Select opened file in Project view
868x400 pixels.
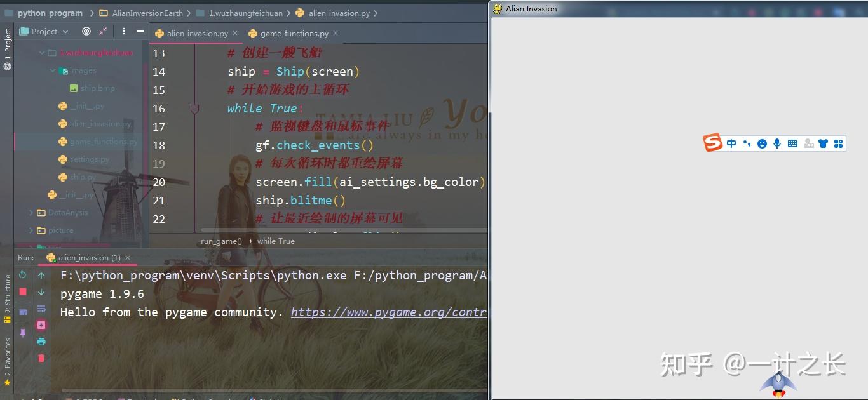point(86,31)
